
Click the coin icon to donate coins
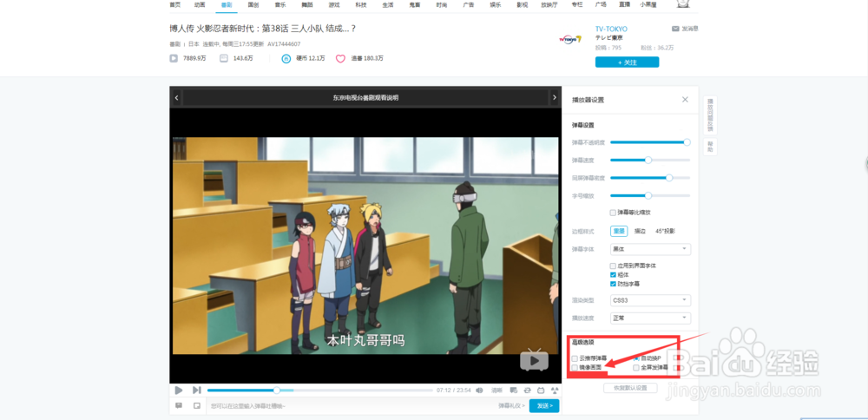pyautogui.click(x=286, y=58)
